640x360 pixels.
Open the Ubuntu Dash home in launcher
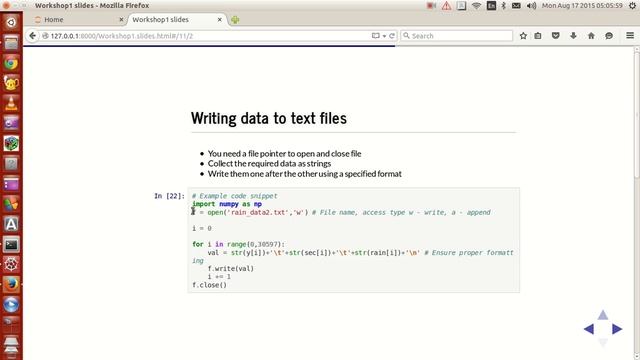click(x=11, y=22)
